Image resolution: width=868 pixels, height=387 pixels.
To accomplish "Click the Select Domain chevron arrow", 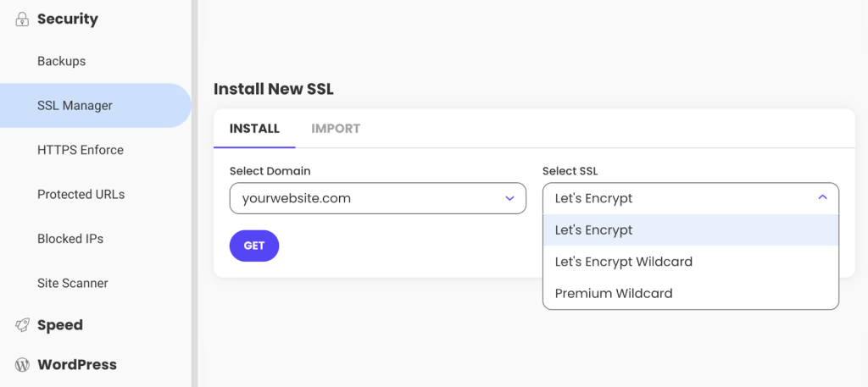I will click(x=509, y=198).
